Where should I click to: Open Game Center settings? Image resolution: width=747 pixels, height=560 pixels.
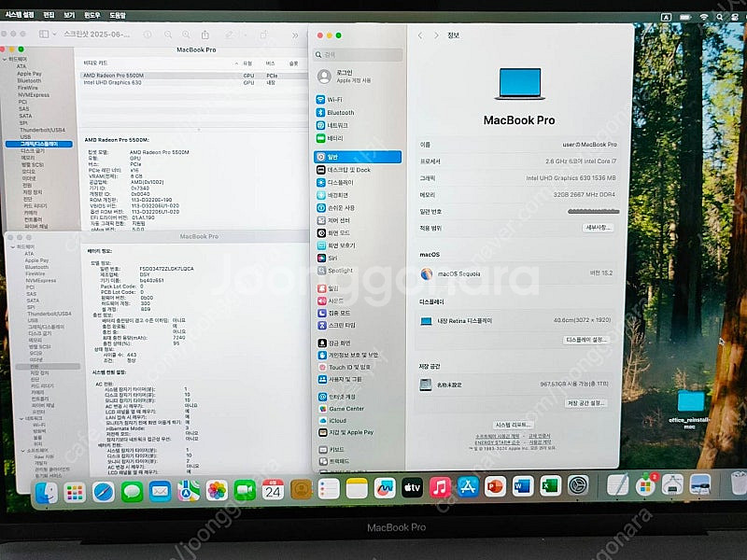(341, 409)
